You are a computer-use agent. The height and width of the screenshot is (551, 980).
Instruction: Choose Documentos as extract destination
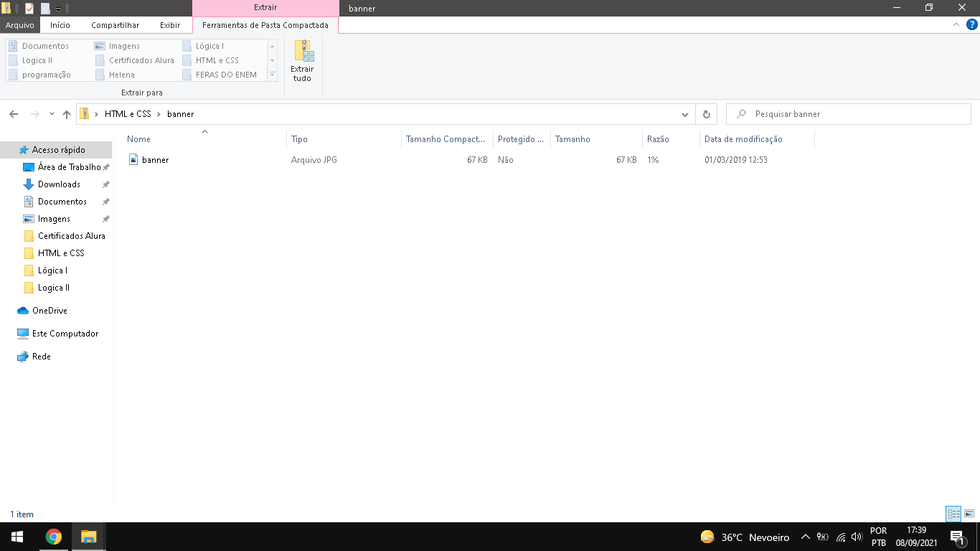click(45, 46)
